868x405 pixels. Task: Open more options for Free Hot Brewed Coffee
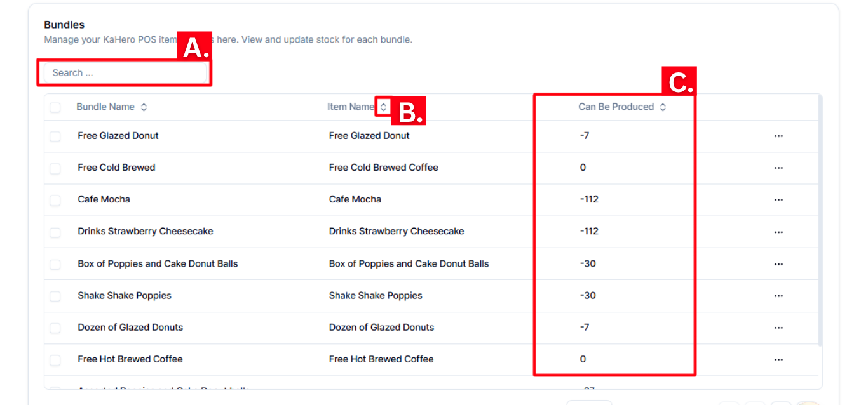(x=778, y=359)
